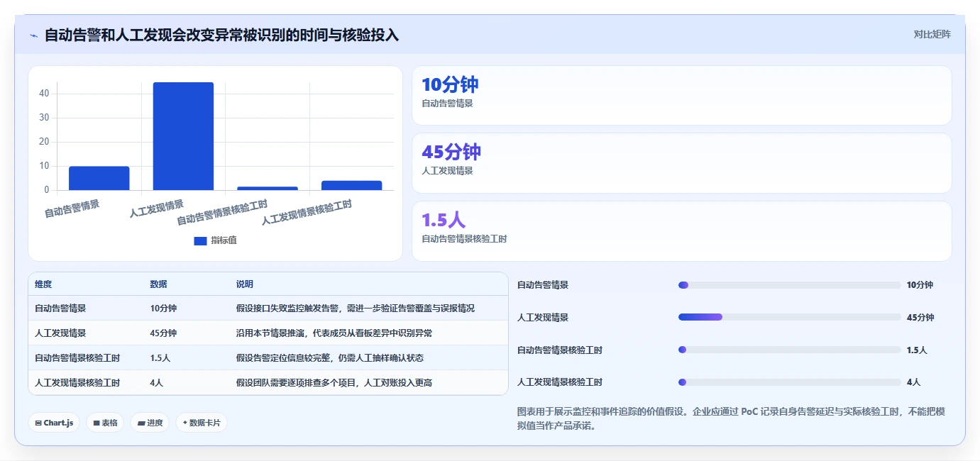This screenshot has width=980, height=461.
Task: Select the 人工发现情景核验工时 chart bar
Action: point(351,185)
